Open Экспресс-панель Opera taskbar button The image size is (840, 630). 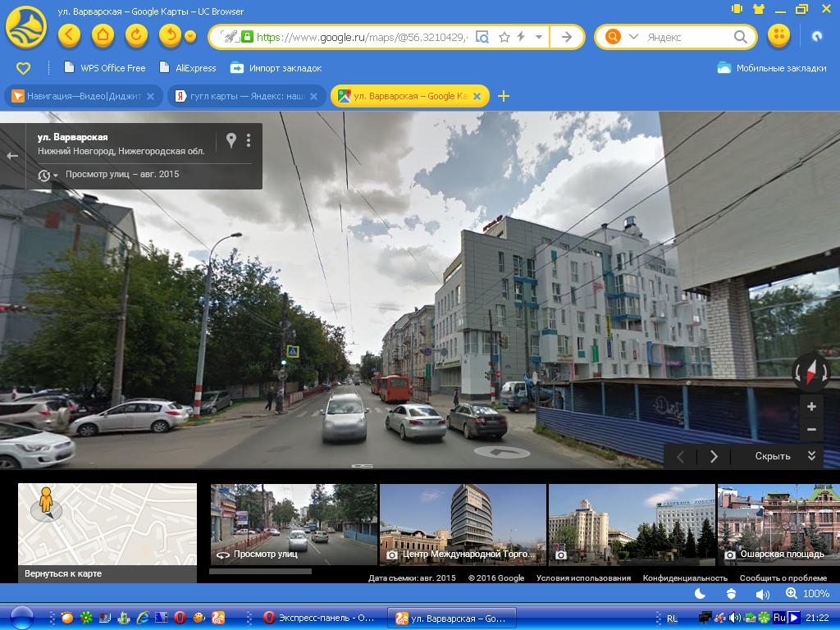(321, 619)
